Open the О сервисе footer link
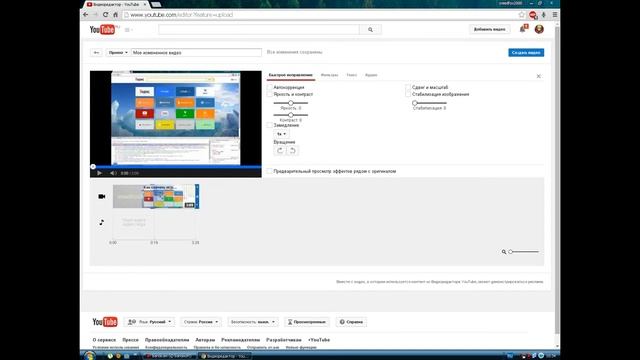 104,340
